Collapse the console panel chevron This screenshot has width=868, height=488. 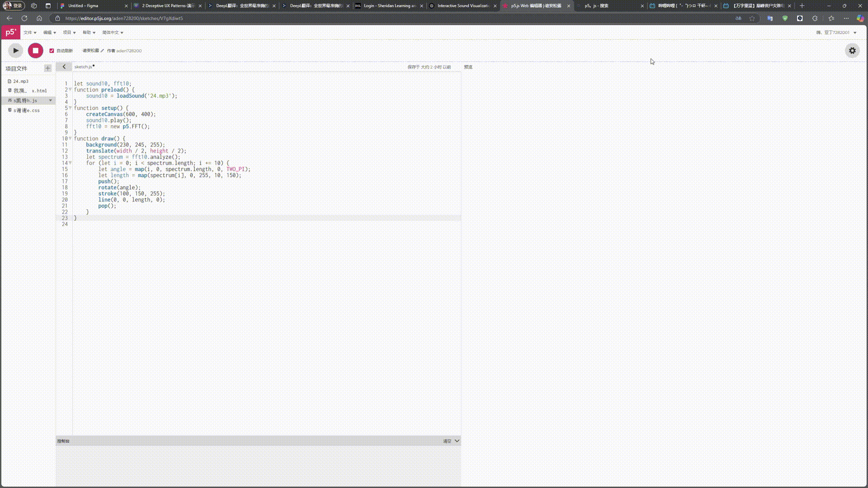[457, 441]
